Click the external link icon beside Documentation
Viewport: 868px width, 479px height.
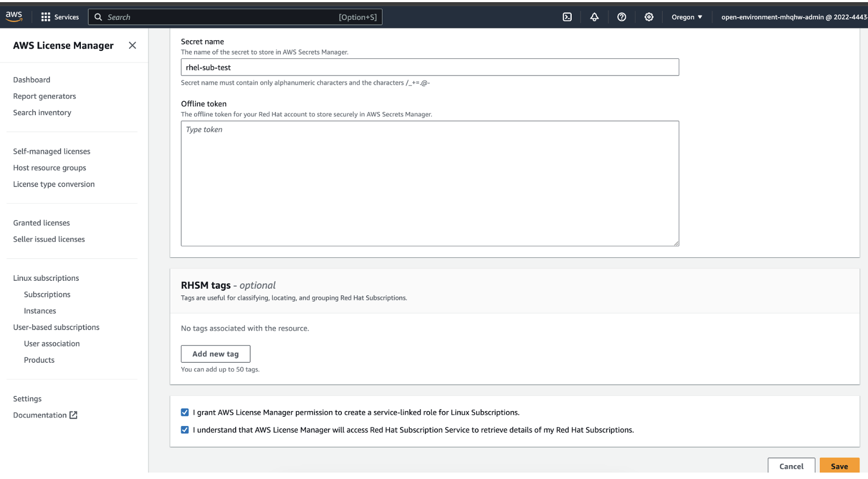click(74, 415)
